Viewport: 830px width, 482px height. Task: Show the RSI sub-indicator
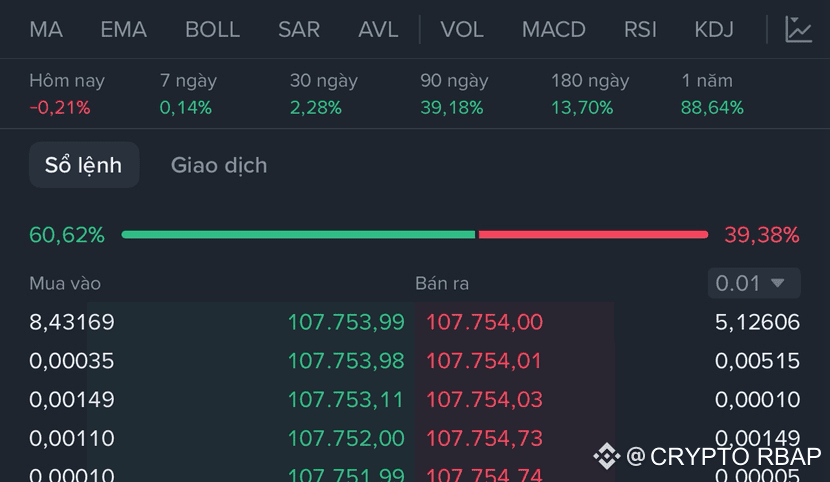coord(640,29)
